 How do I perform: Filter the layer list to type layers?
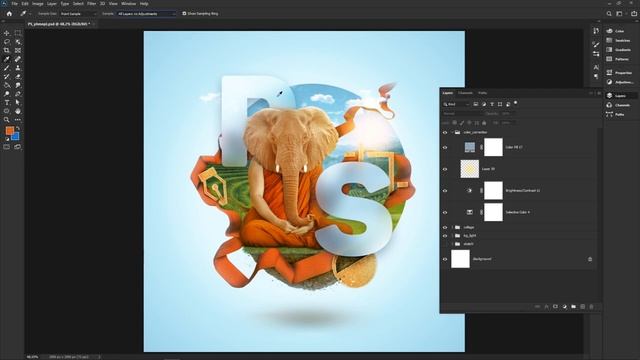492,104
